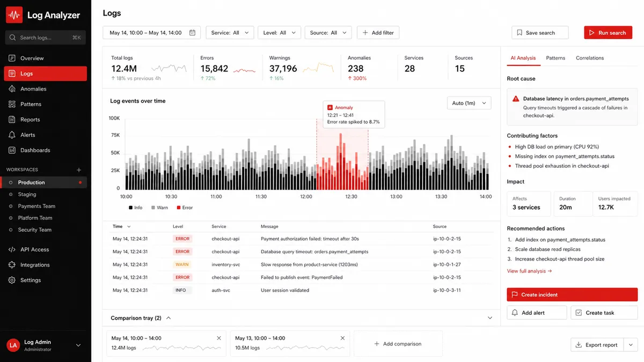The width and height of the screenshot is (644, 362).
Task: Click the Save search button
Action: (x=540, y=33)
